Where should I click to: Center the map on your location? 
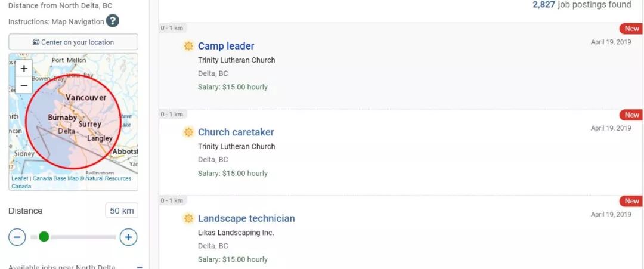pos(73,42)
